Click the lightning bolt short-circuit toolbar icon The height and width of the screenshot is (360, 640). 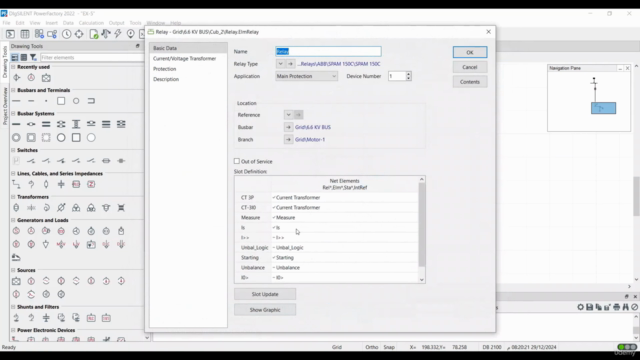pyautogui.click(x=118, y=34)
